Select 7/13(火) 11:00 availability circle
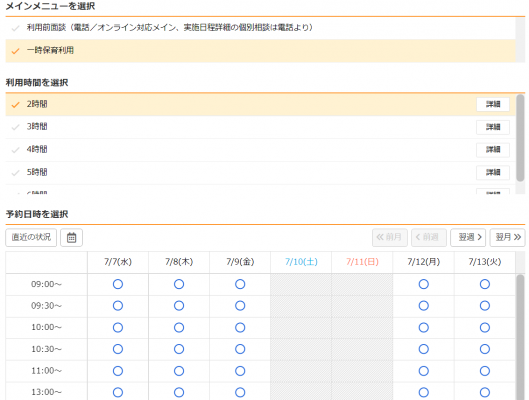529x400 pixels. pyautogui.click(x=485, y=371)
